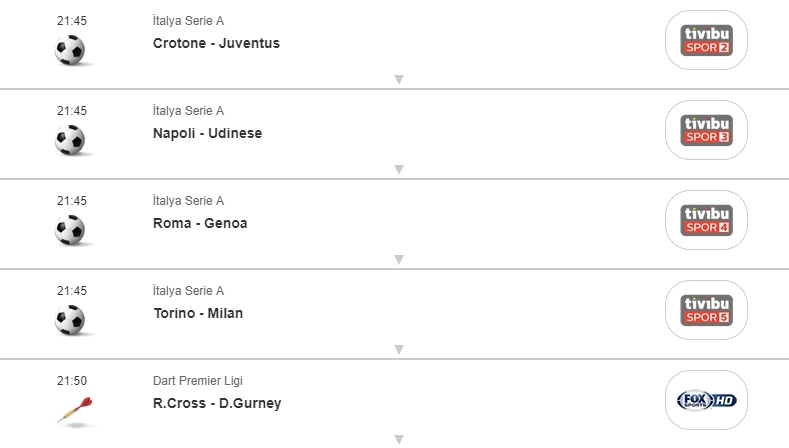Click the dart icon beside R.Cross - D.Gurney
Image resolution: width=789 pixels, height=448 pixels.
[x=73, y=408]
